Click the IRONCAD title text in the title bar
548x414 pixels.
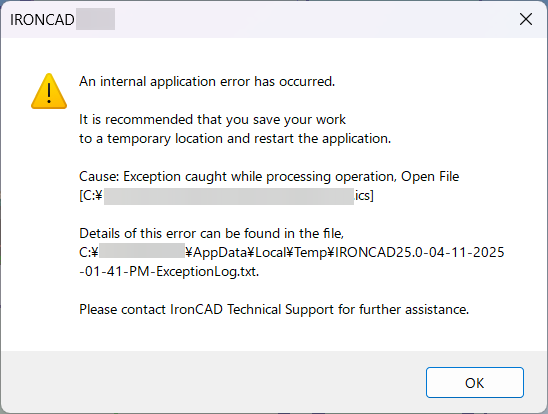pyautogui.click(x=42, y=20)
